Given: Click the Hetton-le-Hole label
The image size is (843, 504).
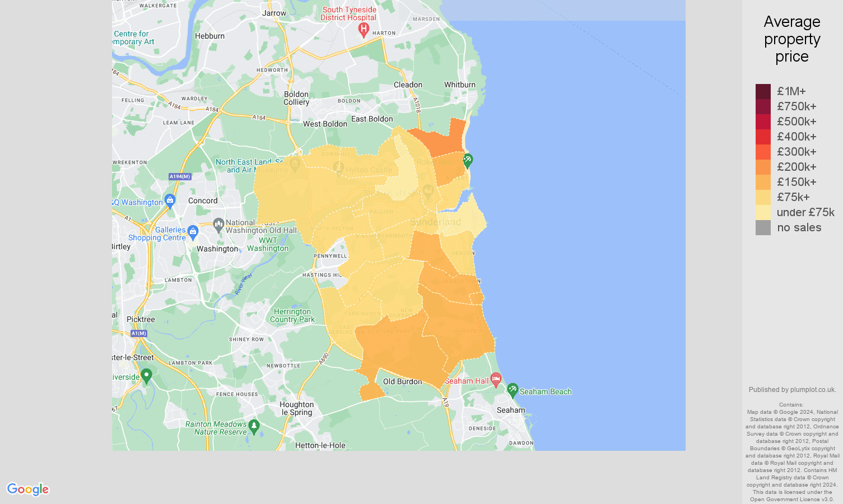Looking at the screenshot, I should pyautogui.click(x=320, y=446).
